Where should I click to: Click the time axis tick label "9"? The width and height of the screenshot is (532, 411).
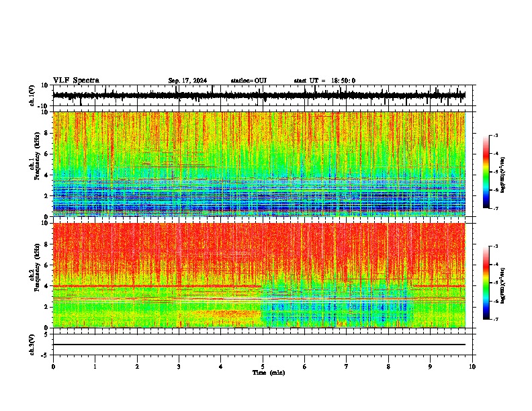click(430, 367)
